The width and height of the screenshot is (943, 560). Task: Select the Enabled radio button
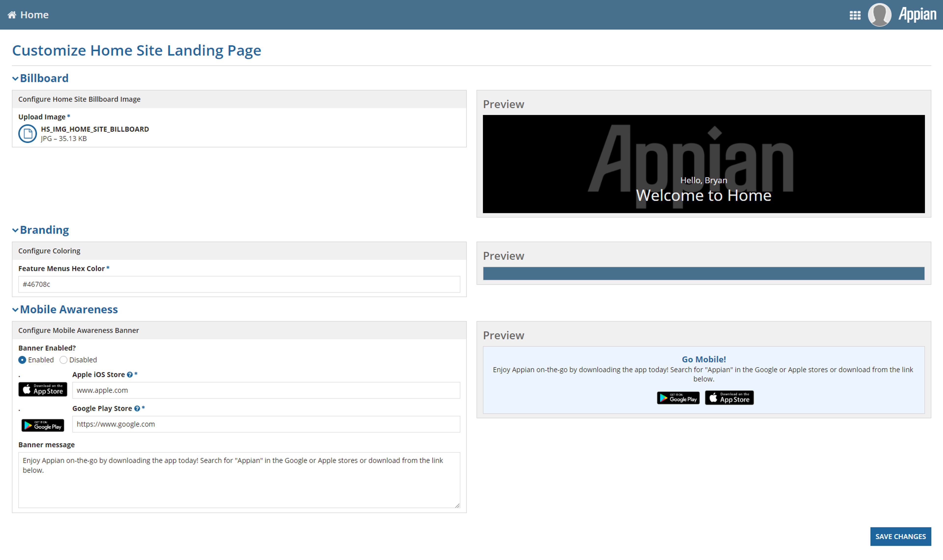[22, 360]
